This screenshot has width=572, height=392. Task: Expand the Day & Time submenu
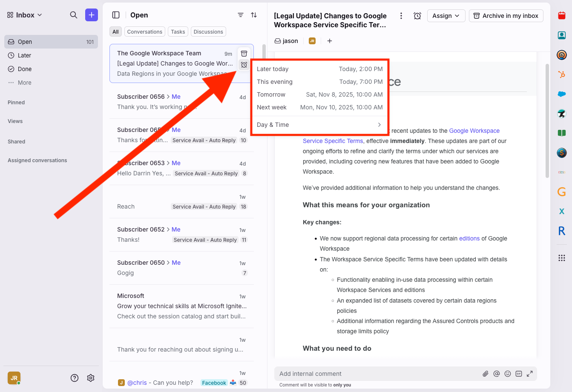point(319,125)
